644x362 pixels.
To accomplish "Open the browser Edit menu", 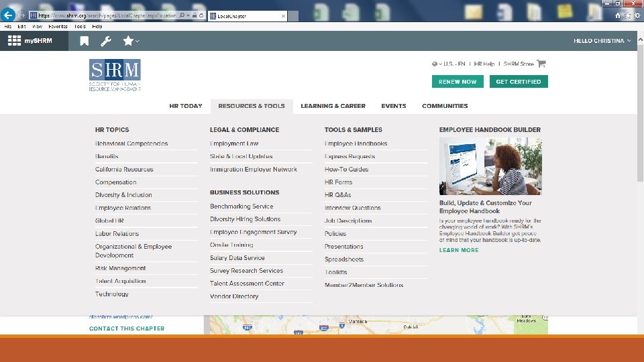I will click(x=21, y=26).
